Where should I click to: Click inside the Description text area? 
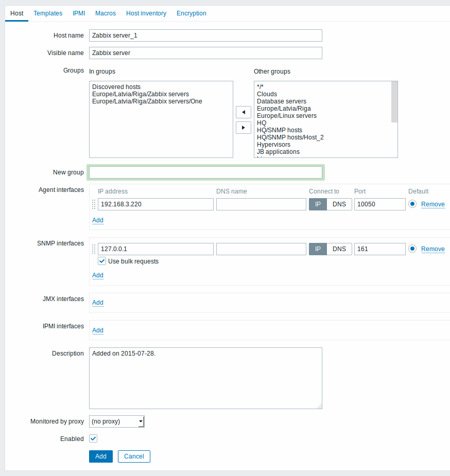click(x=205, y=378)
